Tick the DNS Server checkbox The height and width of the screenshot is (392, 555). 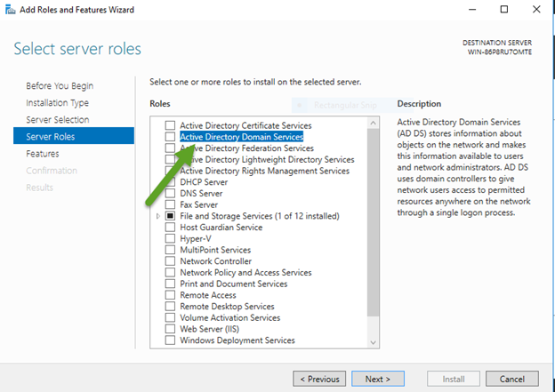pyautogui.click(x=170, y=193)
